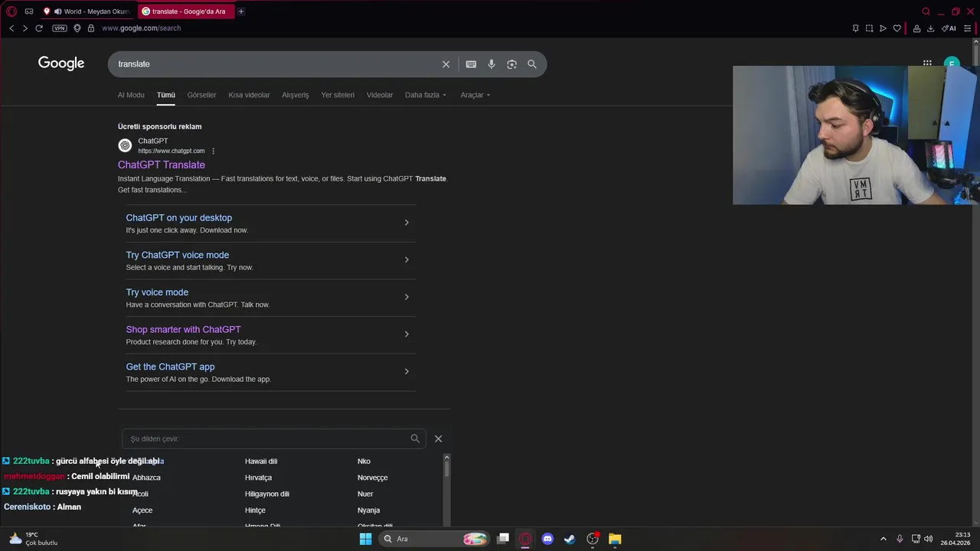Open the Opera account profile icon
This screenshot has width=980, height=551.
(x=916, y=28)
